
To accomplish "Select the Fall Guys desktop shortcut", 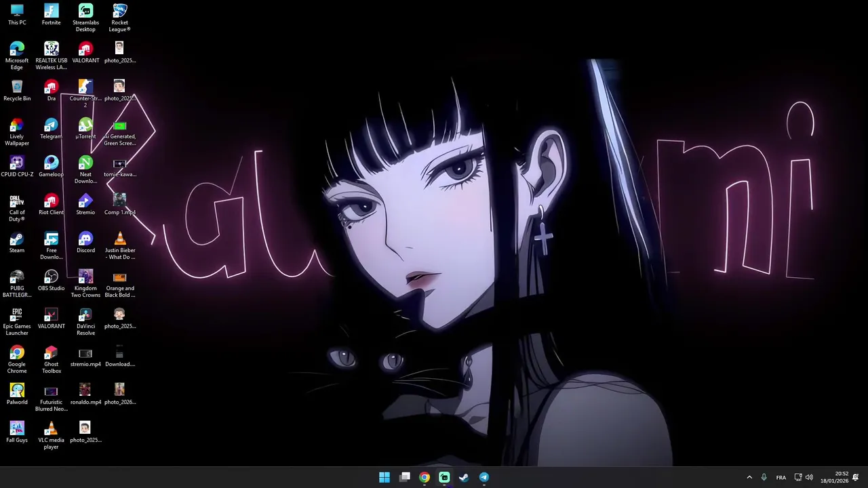I will coord(17,432).
